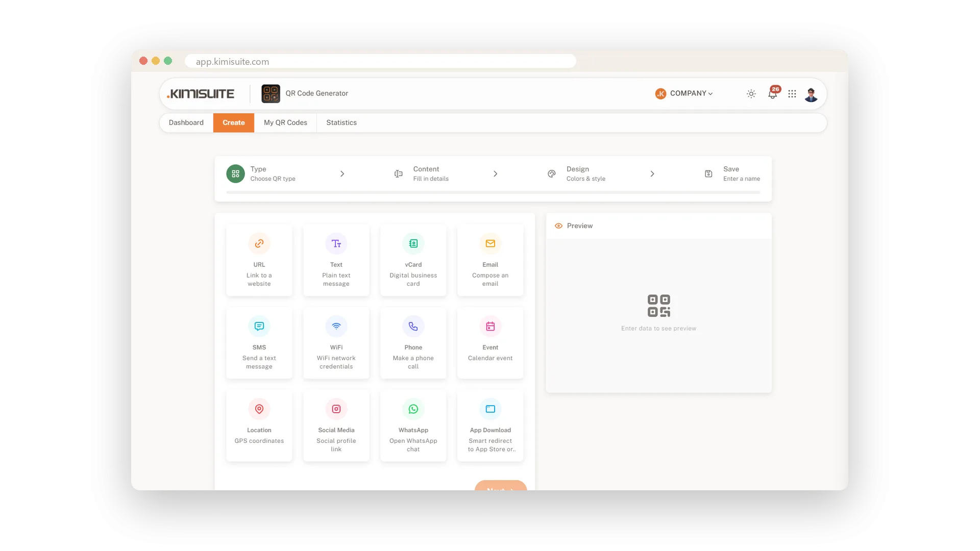The width and height of the screenshot is (980, 551).
Task: Toggle light/dark theme sun icon
Action: click(751, 94)
